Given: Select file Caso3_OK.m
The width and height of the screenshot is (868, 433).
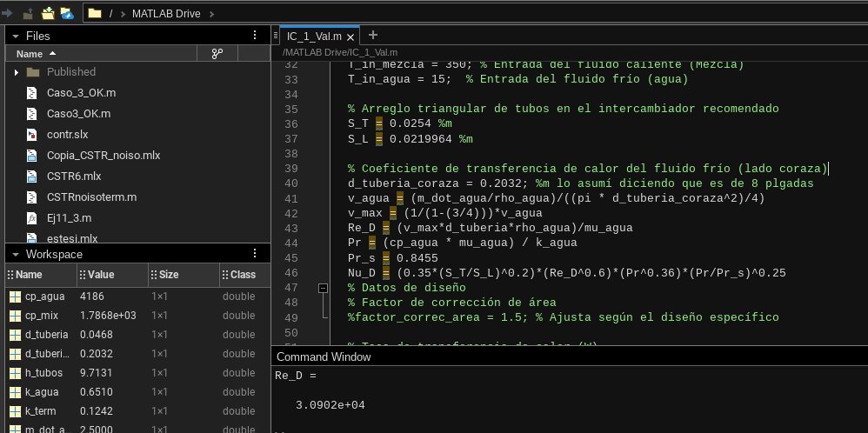Looking at the screenshot, I should pyautogui.click(x=78, y=114).
